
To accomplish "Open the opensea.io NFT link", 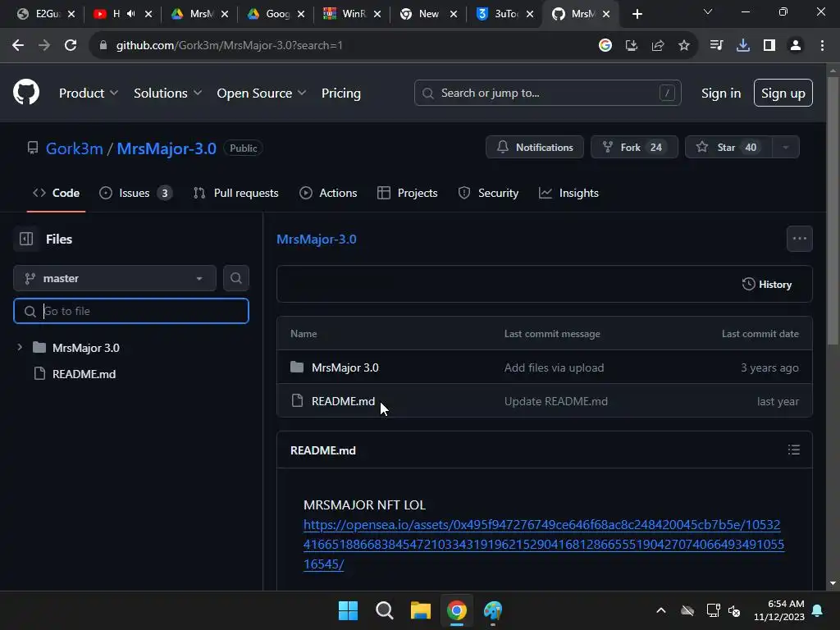I will click(543, 545).
